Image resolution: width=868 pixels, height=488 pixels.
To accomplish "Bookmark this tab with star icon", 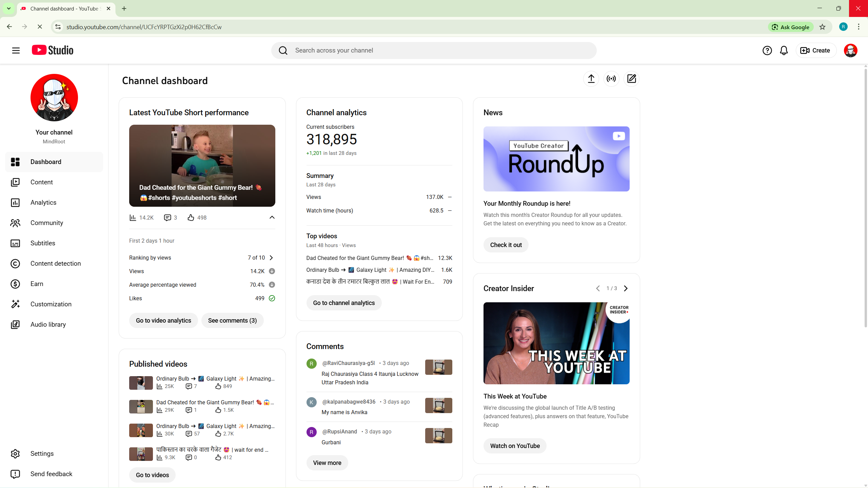I will [x=822, y=27].
